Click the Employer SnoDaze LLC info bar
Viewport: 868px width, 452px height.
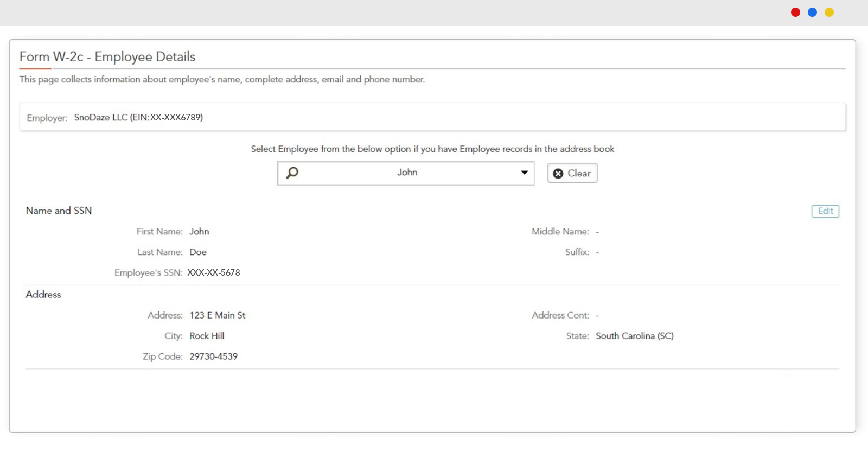[432, 117]
